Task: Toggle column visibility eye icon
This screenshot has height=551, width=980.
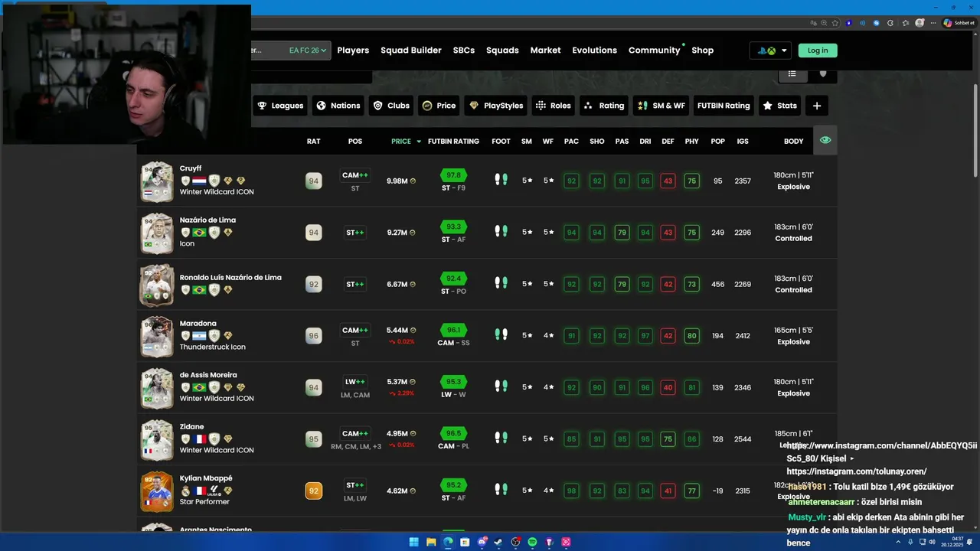Action: [825, 140]
